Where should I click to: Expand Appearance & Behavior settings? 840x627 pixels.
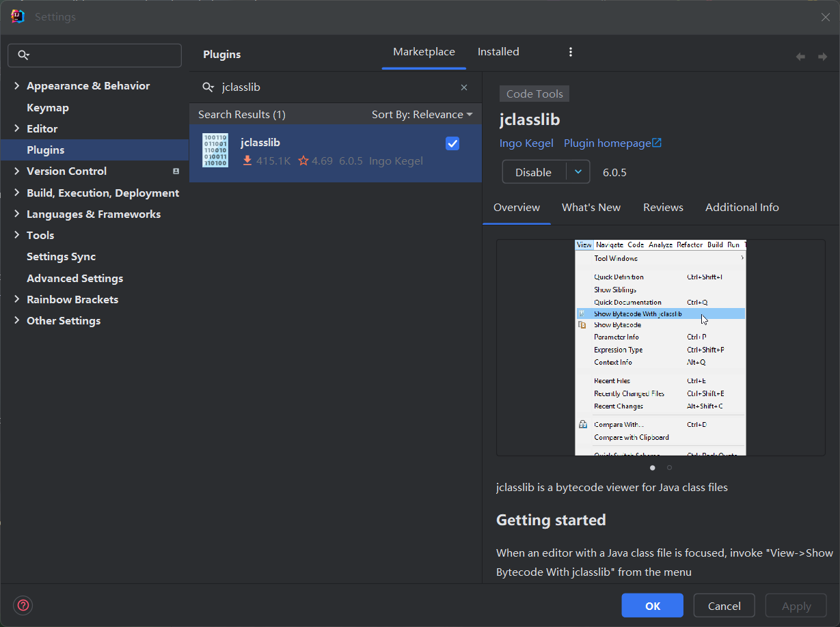click(x=16, y=85)
